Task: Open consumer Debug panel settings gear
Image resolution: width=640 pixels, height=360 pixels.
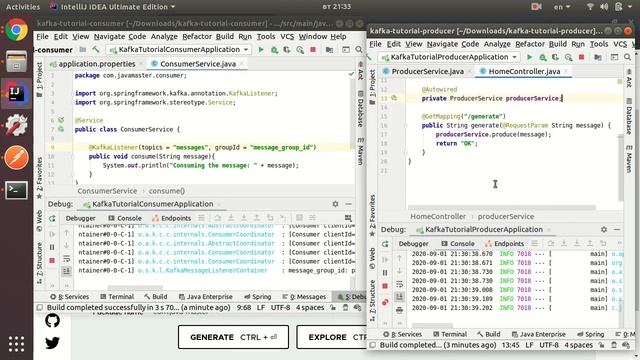Action: pos(335,204)
